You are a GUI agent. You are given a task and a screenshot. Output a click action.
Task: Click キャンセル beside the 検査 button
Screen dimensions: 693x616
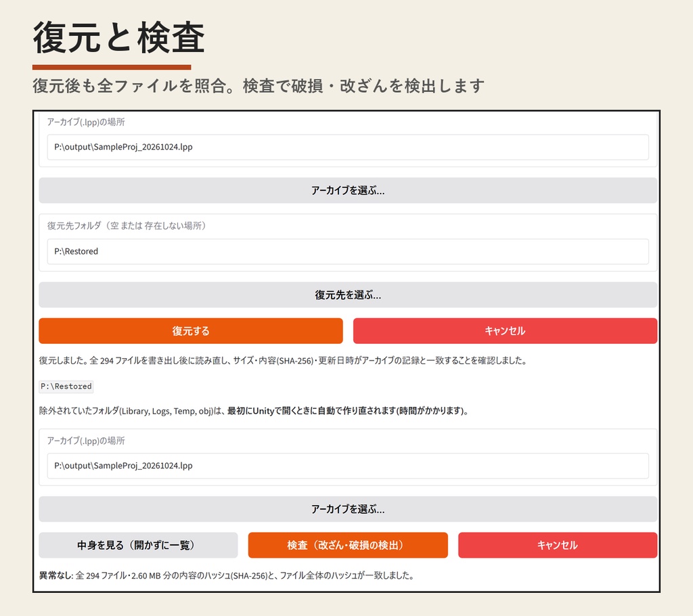[x=558, y=545]
